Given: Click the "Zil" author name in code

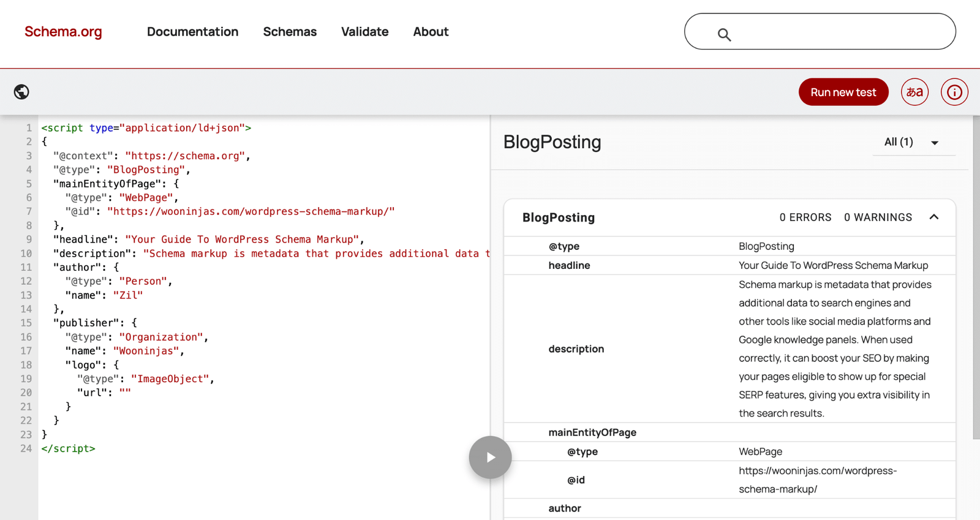Looking at the screenshot, I should point(127,295).
